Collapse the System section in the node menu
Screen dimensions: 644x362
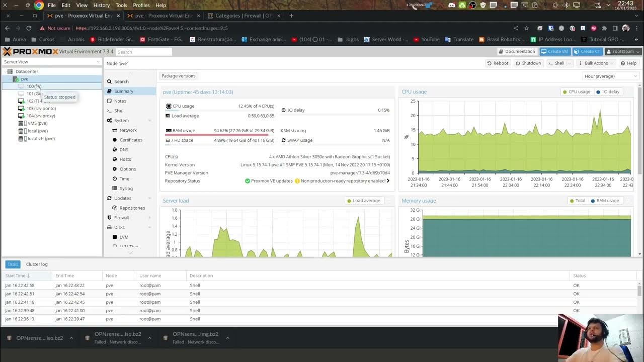tap(149, 121)
